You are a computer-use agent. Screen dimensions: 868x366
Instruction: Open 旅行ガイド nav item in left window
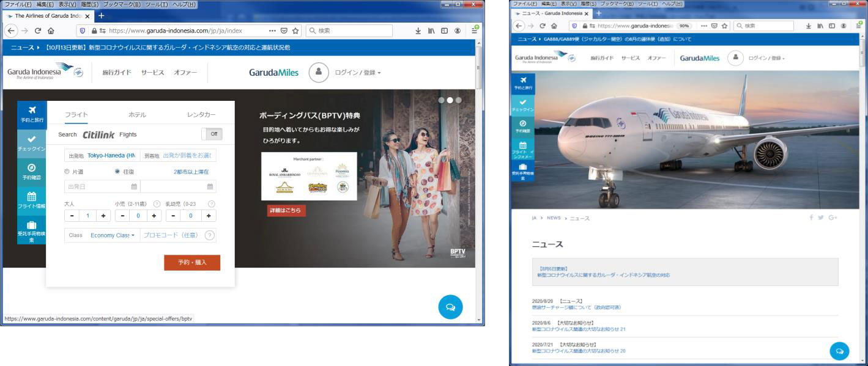point(116,73)
